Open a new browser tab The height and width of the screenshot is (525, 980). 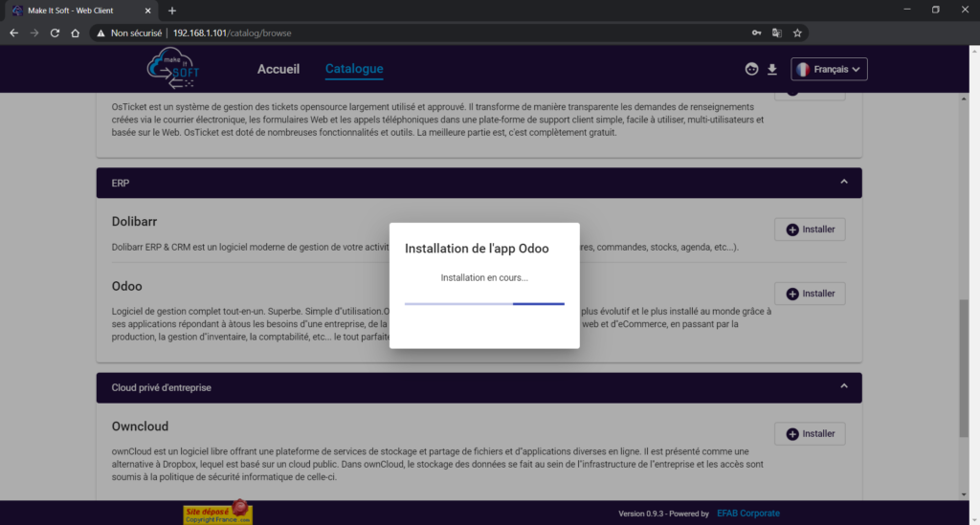point(172,11)
